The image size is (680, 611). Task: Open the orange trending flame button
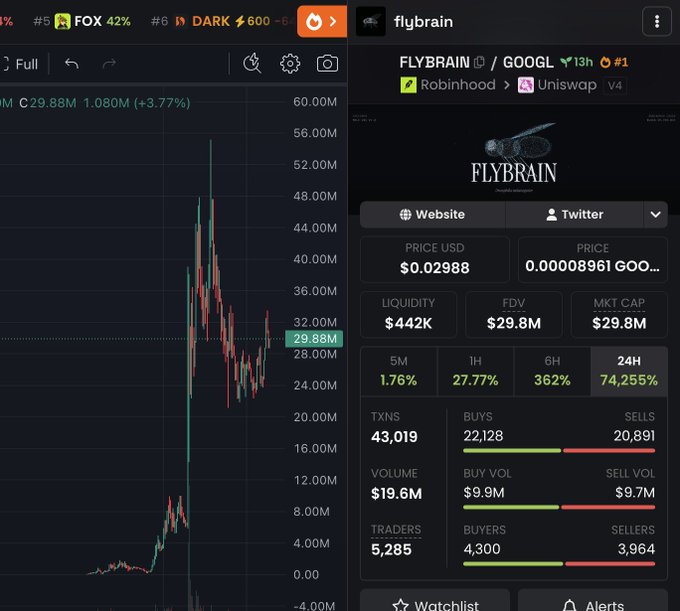tap(321, 22)
